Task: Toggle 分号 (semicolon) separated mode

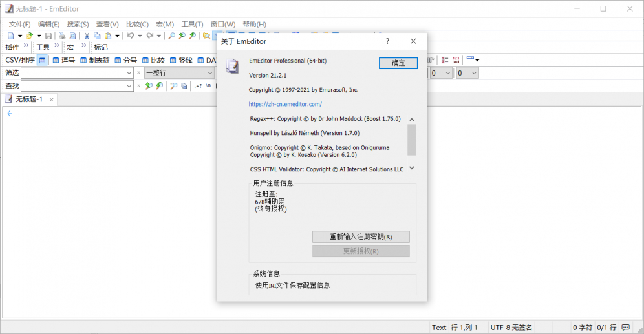Action: [x=125, y=60]
